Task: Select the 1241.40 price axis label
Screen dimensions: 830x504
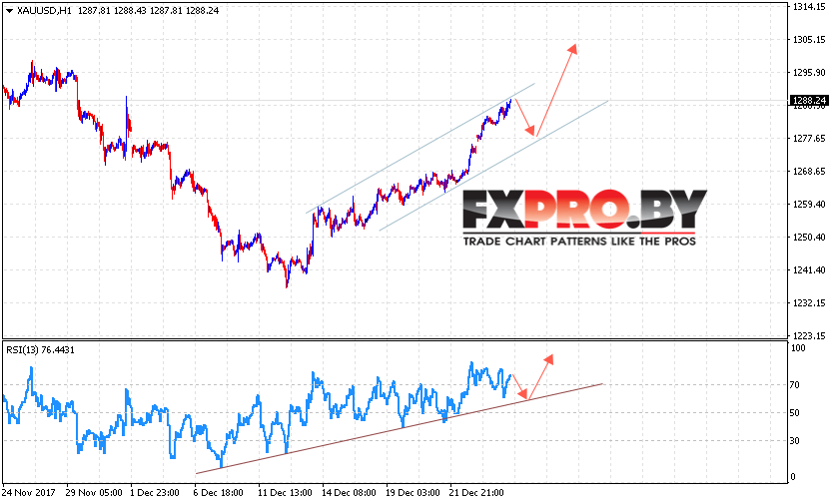Action: [x=809, y=269]
